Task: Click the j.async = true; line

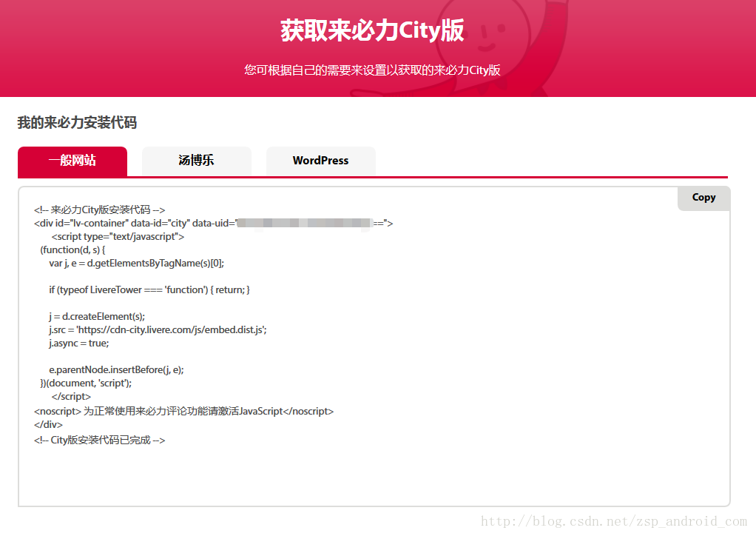Action: click(79, 344)
